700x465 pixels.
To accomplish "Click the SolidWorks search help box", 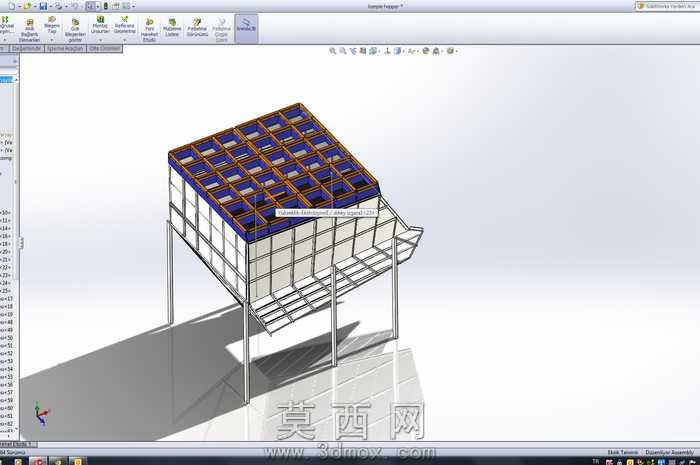I will click(667, 6).
